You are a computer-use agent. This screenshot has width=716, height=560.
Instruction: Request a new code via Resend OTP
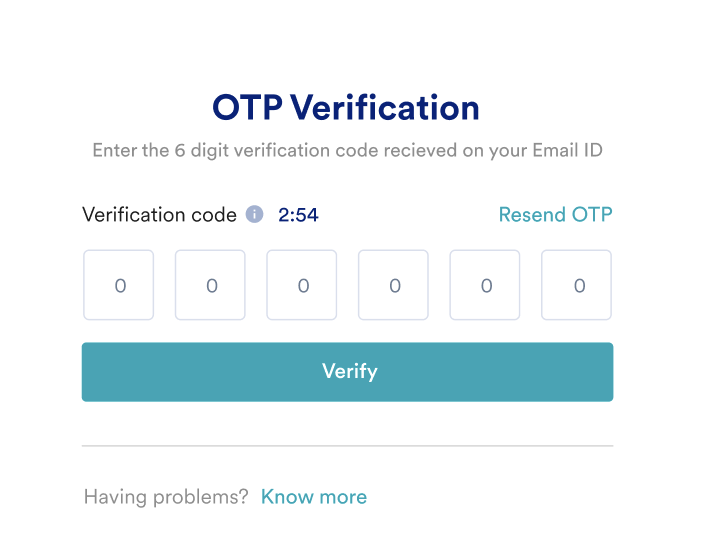(555, 214)
